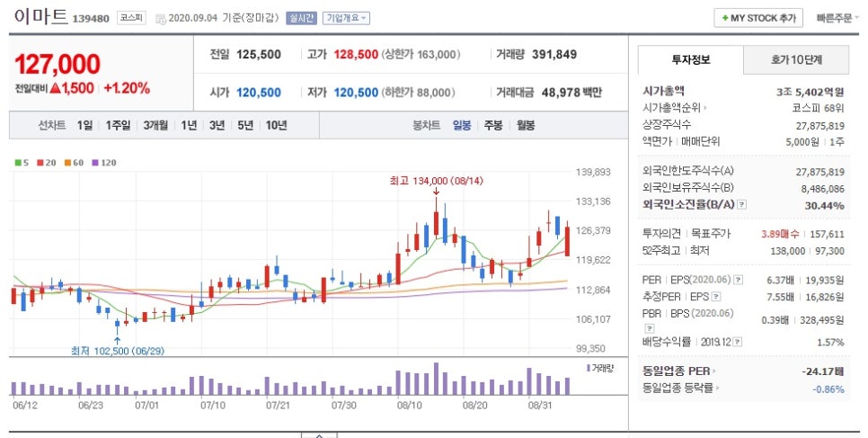This screenshot has height=438, width=868.
Task: Click the purple 120-day average legend swatch
Action: point(94,163)
